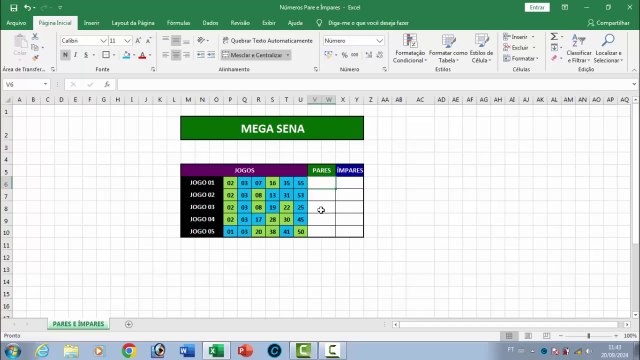Adjust the zoom slider handle
Viewport: 640px width, 360px height.
(x=589, y=336)
